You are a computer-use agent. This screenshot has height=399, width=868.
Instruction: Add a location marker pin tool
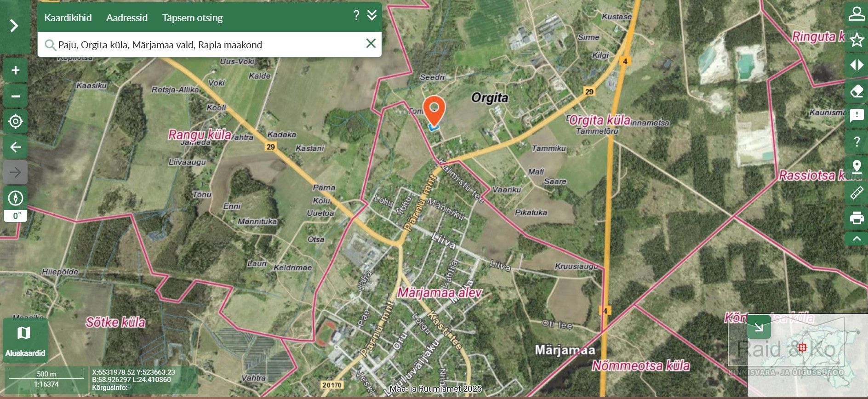point(857,166)
